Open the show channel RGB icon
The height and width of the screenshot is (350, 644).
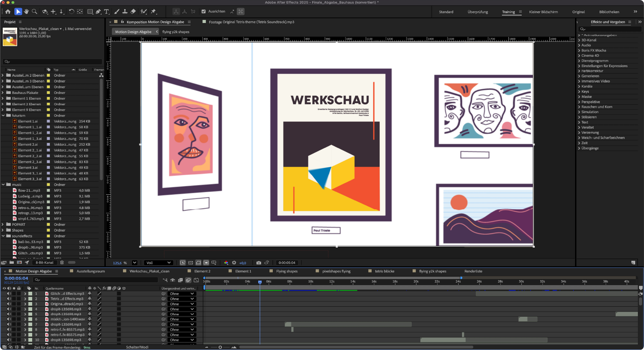[x=226, y=263]
